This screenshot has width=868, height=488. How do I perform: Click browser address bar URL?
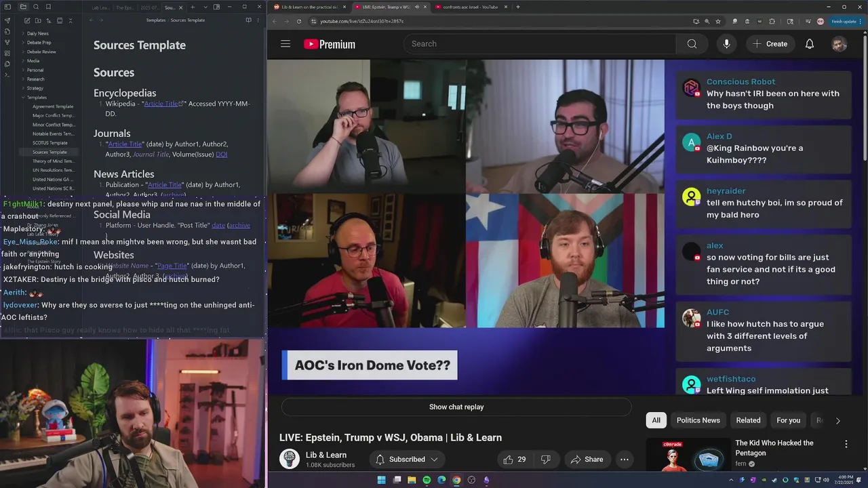click(x=361, y=21)
